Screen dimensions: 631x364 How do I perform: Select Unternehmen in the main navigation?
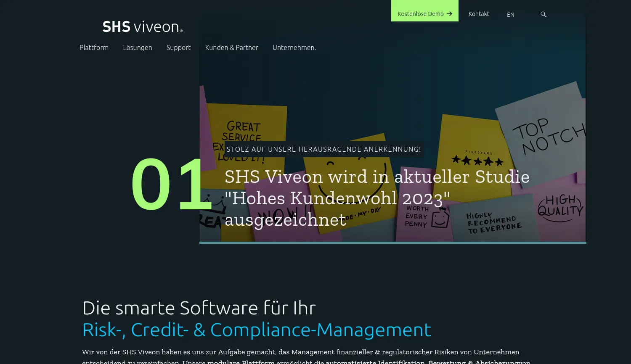coord(294,47)
